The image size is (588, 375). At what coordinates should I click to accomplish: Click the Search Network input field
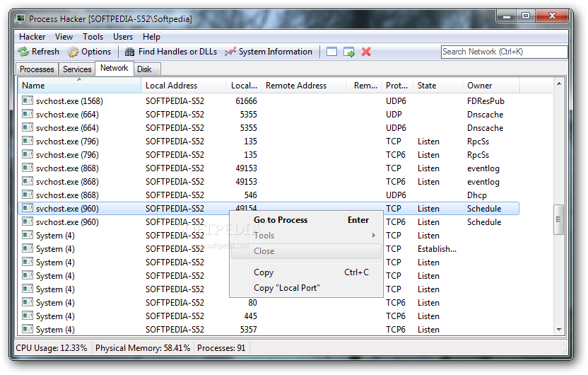504,52
